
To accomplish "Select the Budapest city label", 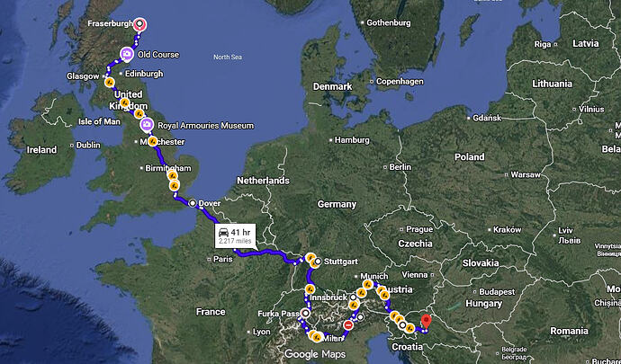I will click(497, 292).
